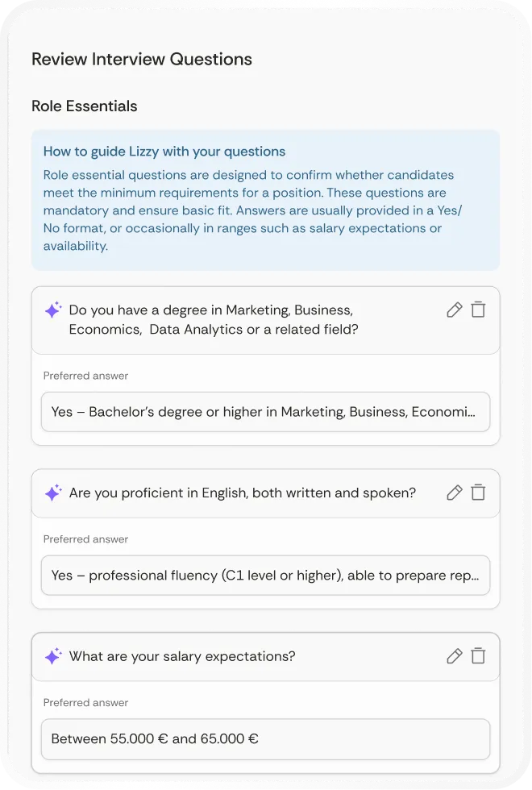Screen dimensions: 532x790
Task: Click the salary range answer field
Action: (x=266, y=739)
